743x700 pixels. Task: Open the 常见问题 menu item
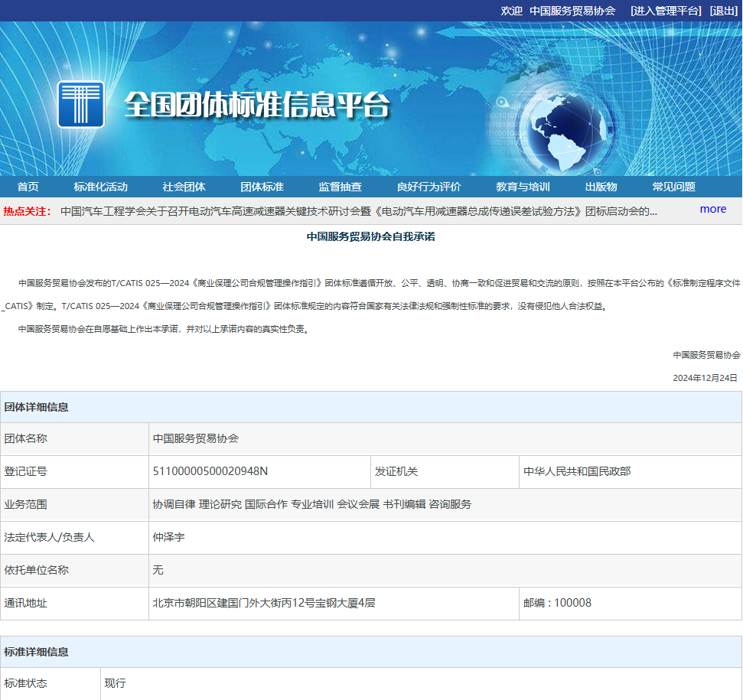click(x=673, y=187)
